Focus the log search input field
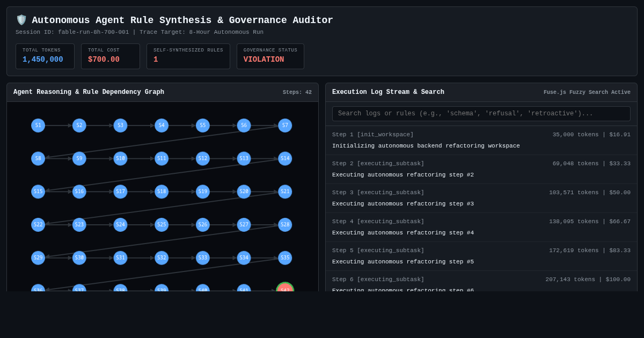The image size is (644, 338). (481, 114)
